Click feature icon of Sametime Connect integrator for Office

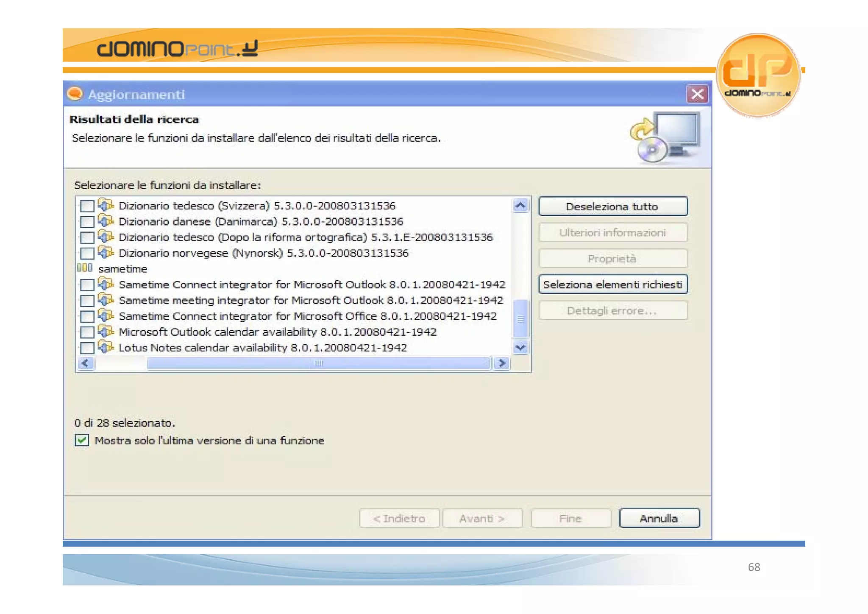point(106,315)
